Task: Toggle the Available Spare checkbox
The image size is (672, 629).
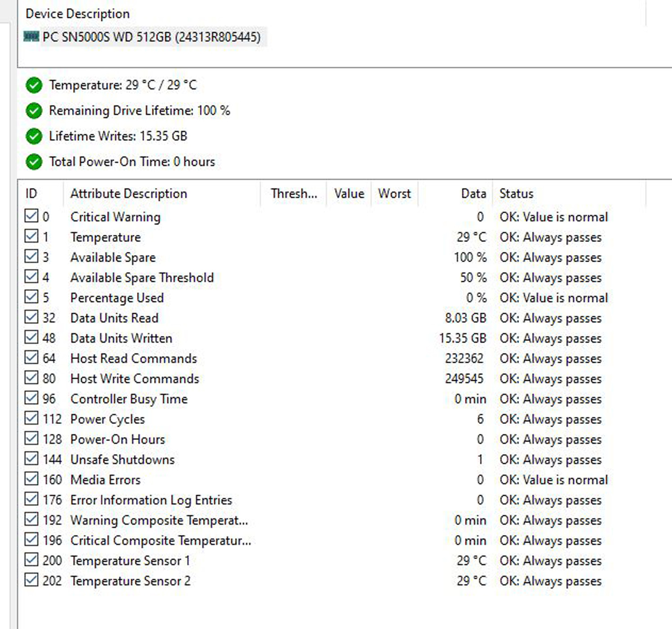Action: pyautogui.click(x=31, y=256)
